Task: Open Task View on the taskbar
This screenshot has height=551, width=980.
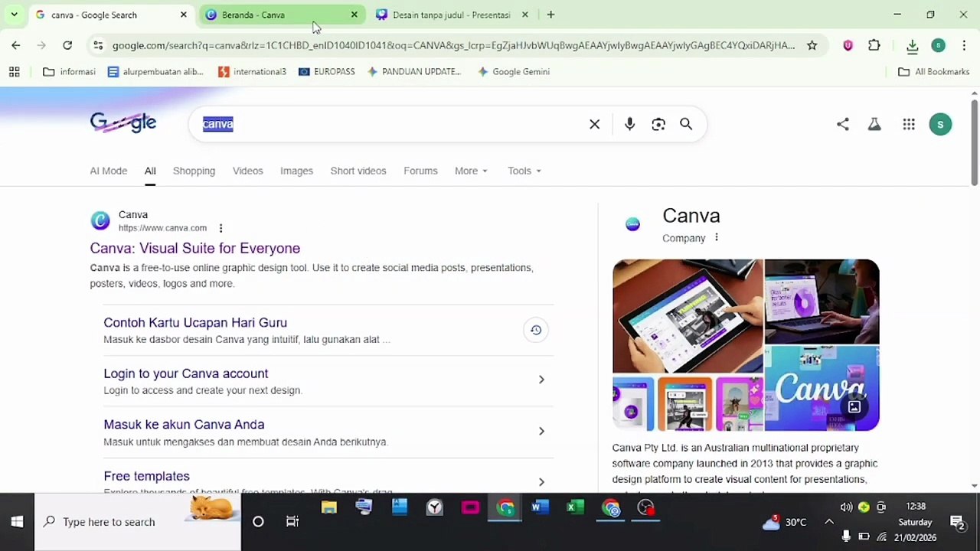Action: pyautogui.click(x=292, y=522)
